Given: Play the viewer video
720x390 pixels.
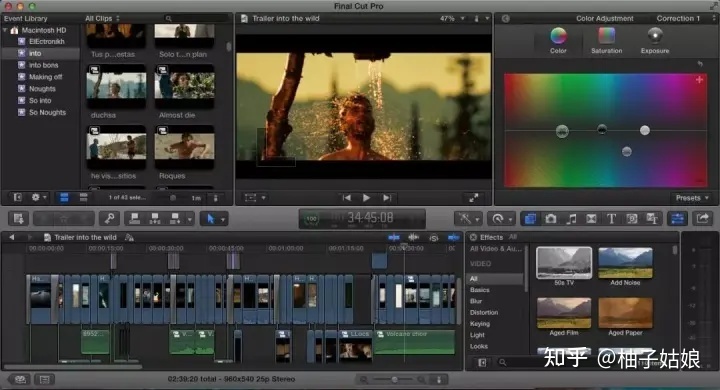Looking at the screenshot, I should tap(366, 198).
